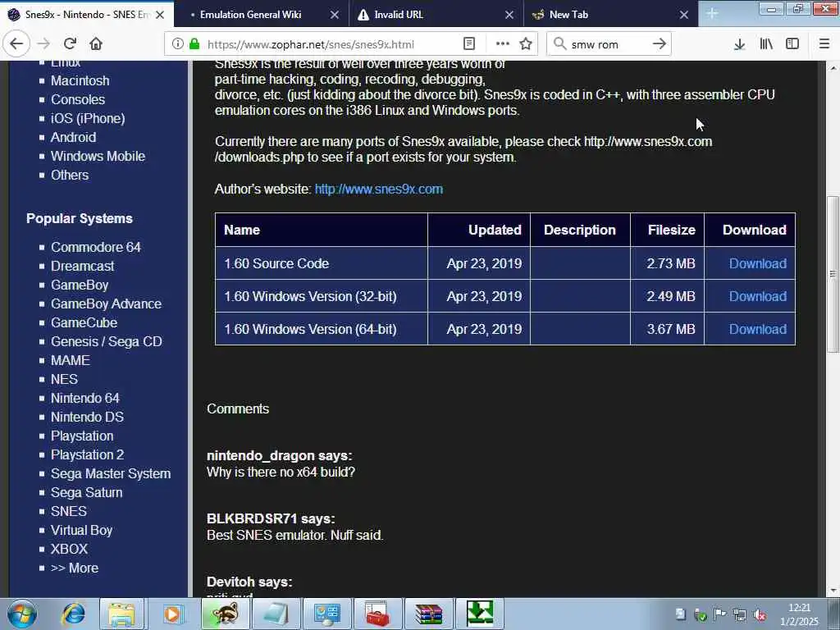Submit search with the arrow button
Screen dimensions: 840x630
660,44
